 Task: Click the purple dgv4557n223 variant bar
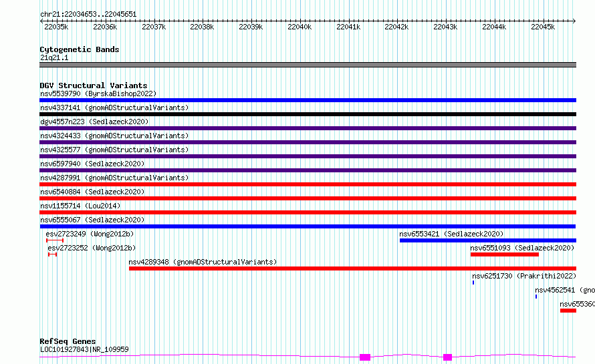[x=308, y=128]
